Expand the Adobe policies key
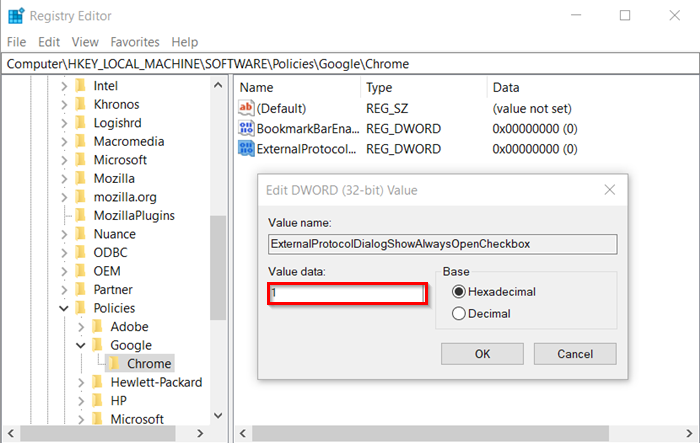The image size is (700, 443). click(x=81, y=327)
